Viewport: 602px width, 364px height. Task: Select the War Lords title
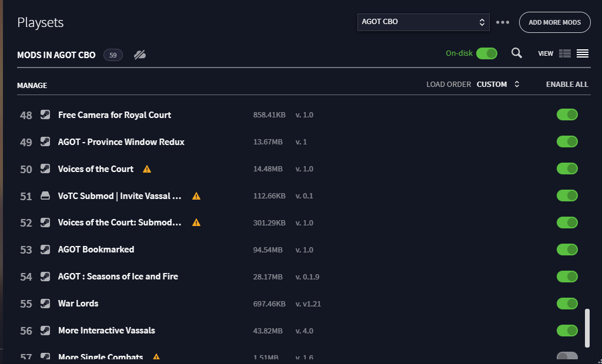(x=78, y=304)
